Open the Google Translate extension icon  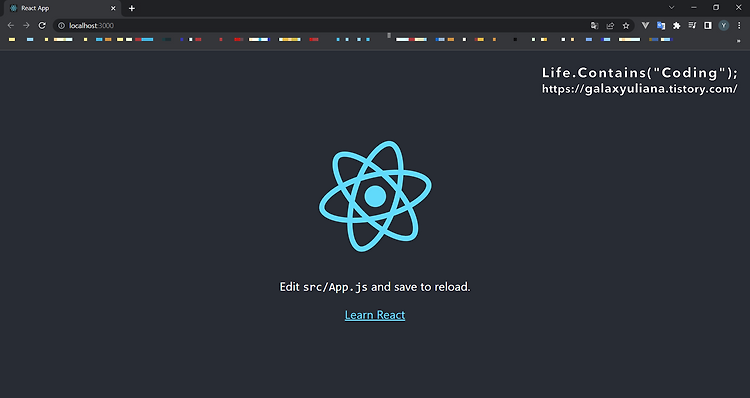pyautogui.click(x=661, y=25)
